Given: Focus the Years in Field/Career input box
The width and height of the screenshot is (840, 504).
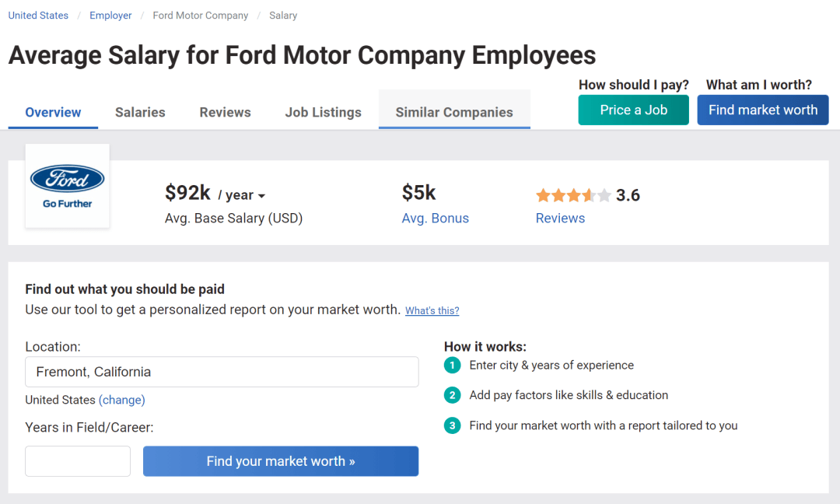Looking at the screenshot, I should 78,461.
